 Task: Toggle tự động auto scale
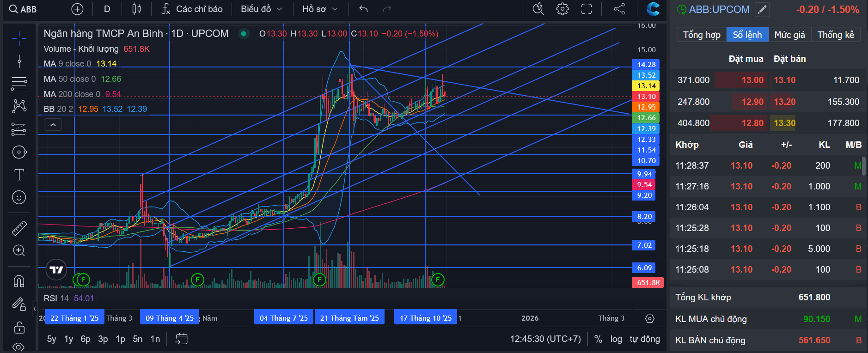pos(645,339)
